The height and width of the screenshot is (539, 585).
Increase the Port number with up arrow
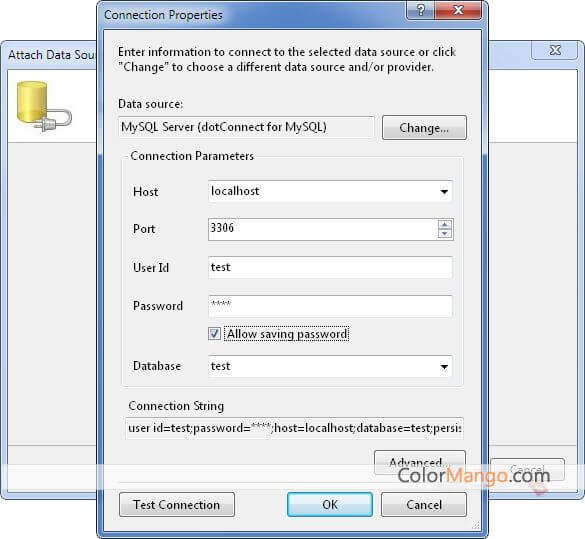[x=444, y=225]
